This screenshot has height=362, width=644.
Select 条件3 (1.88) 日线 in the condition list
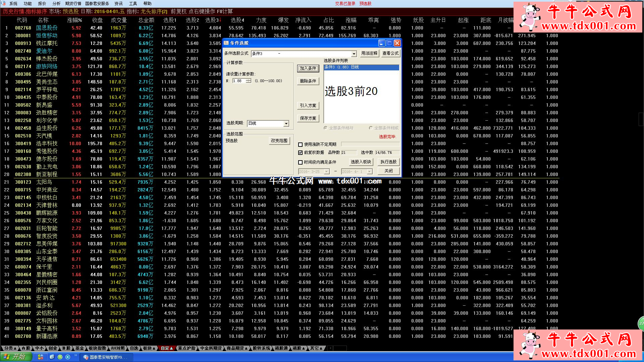361,67
